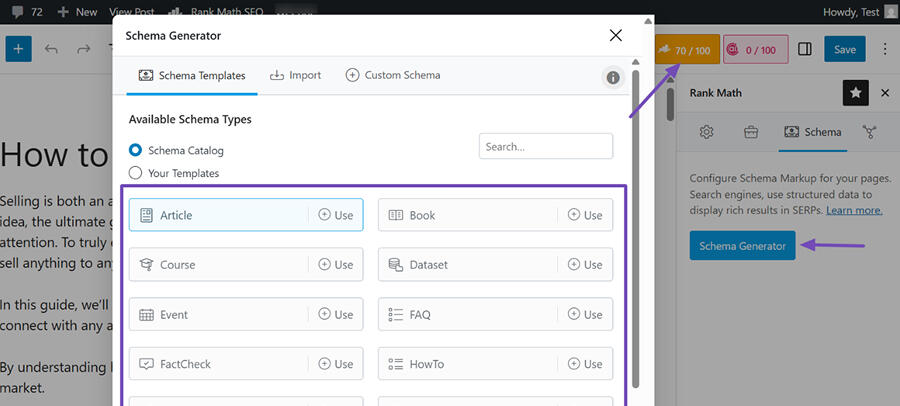The image size is (900, 406).
Task: Use the FAQ schema template
Action: pyautogui.click(x=585, y=314)
